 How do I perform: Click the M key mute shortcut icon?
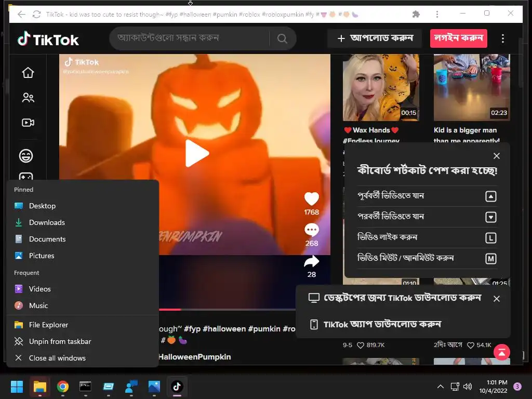pos(490,259)
